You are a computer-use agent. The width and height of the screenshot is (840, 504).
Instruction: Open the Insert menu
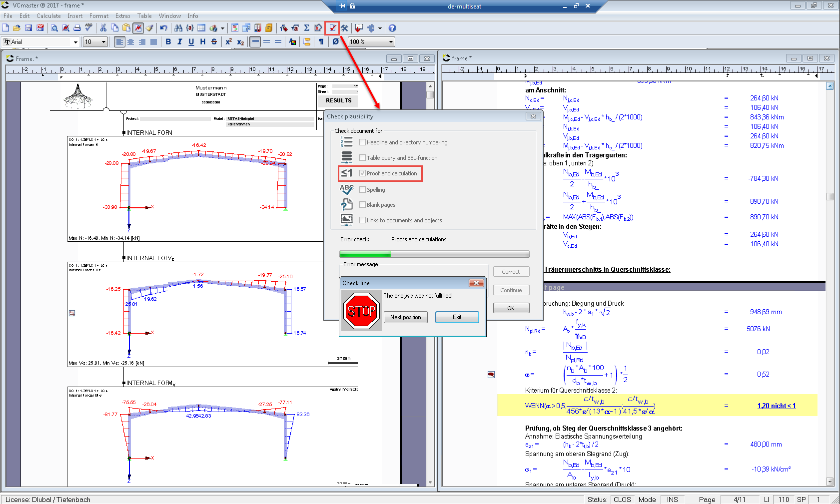coord(75,16)
